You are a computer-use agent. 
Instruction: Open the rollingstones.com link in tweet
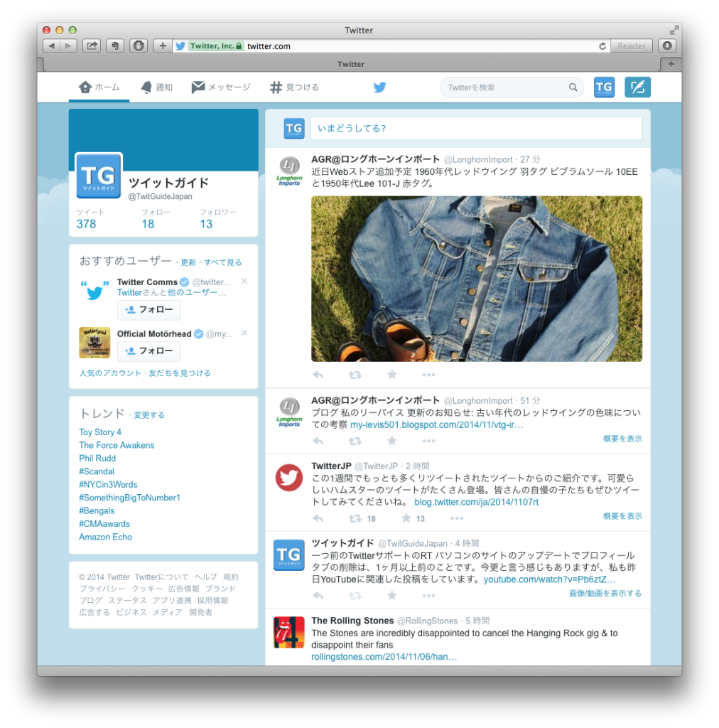(384, 657)
